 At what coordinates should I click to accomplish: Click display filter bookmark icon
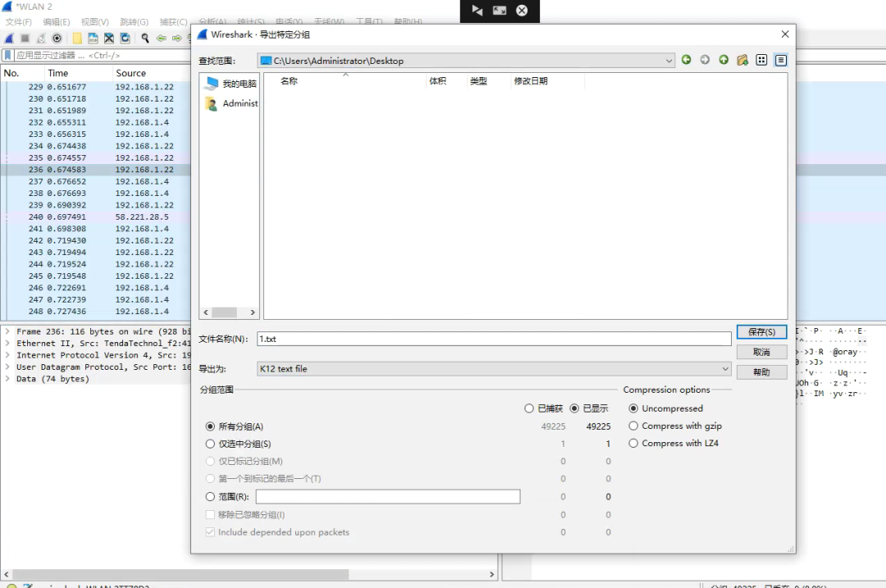(8, 55)
